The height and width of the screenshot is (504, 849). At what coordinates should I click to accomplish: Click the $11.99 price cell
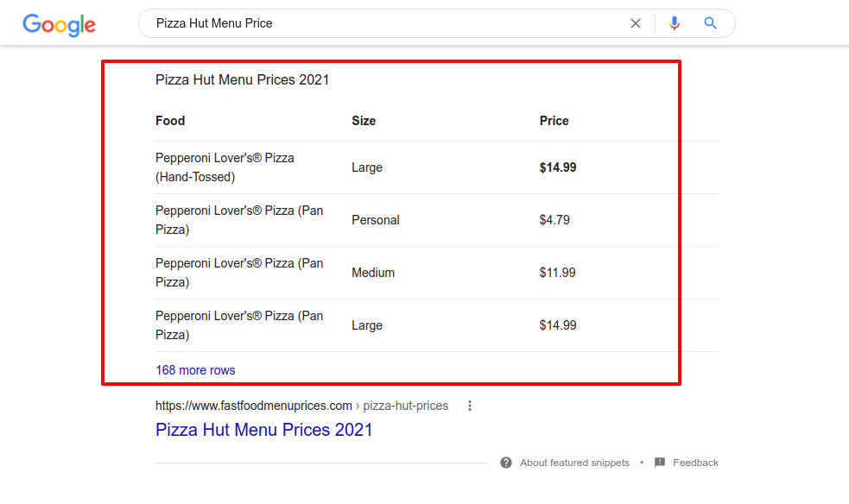click(x=557, y=273)
